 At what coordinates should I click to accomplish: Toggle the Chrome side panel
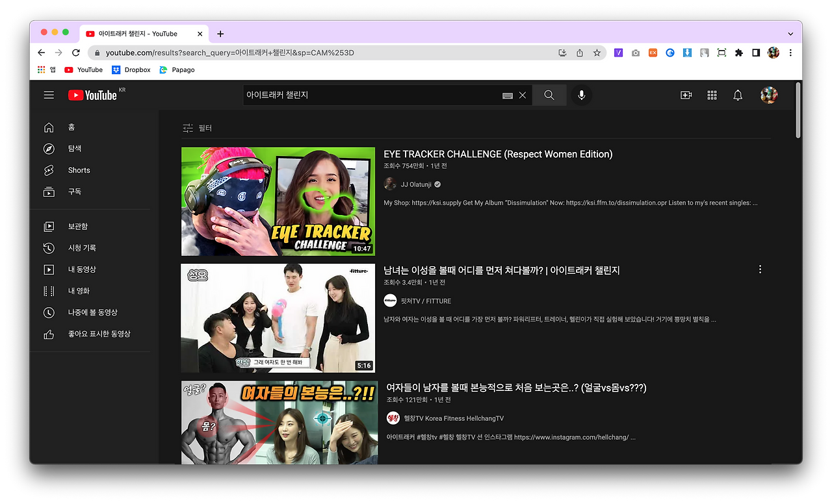[x=756, y=53]
